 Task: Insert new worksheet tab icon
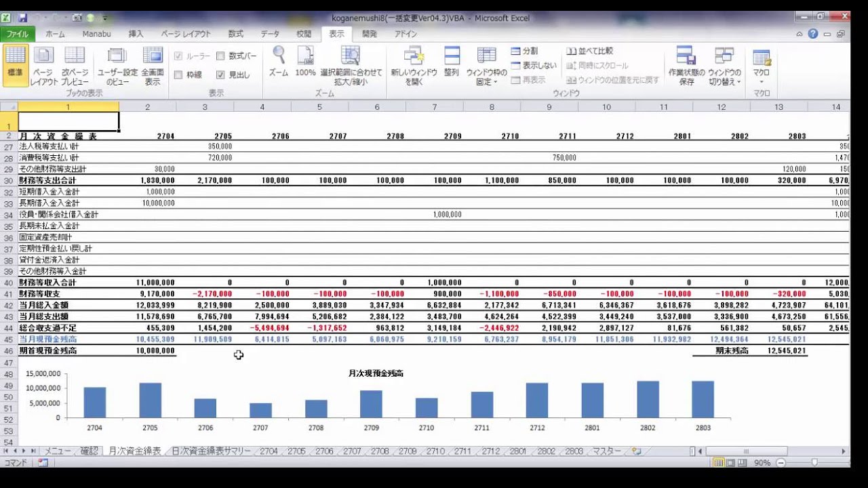pyautogui.click(x=635, y=451)
